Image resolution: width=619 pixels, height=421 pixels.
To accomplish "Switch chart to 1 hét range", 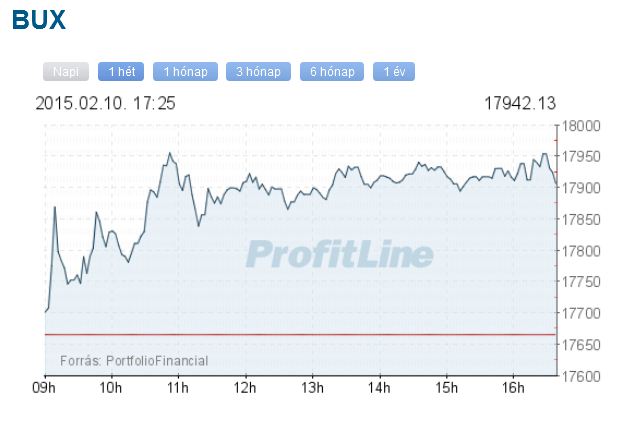I will pos(121,71).
